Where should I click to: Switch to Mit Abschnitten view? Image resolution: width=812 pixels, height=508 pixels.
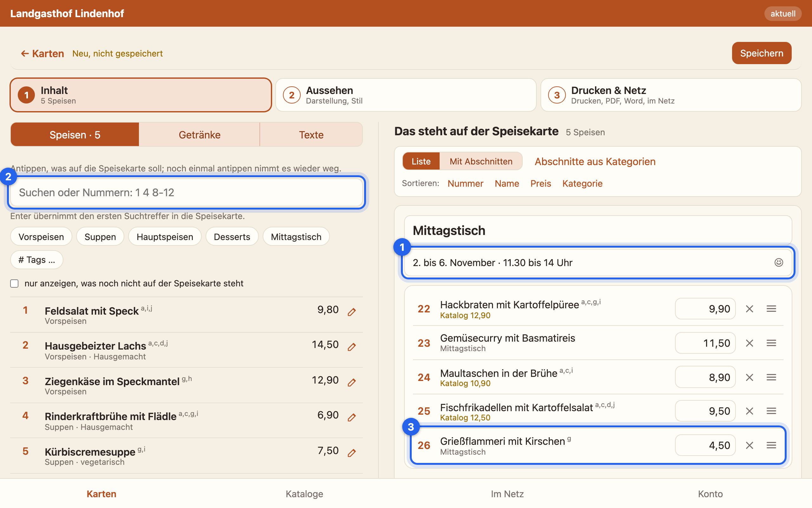pyautogui.click(x=481, y=161)
